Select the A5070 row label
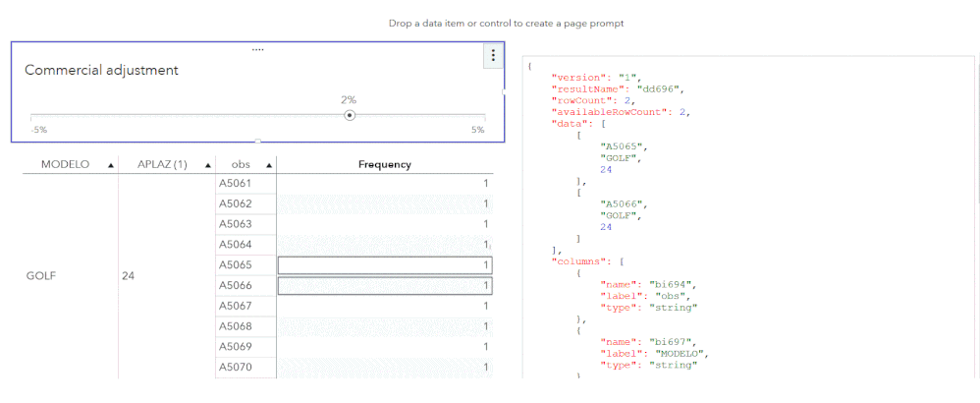Image resolution: width=980 pixels, height=403 pixels. pos(235,367)
